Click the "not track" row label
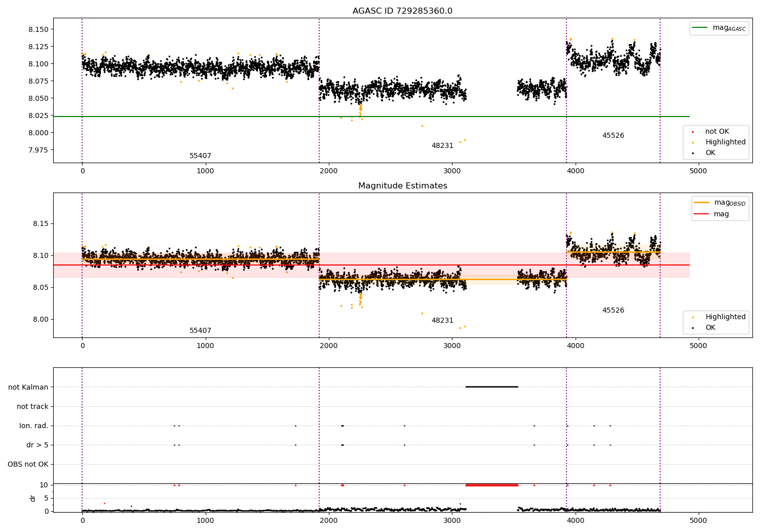760x532 pixels. (x=32, y=407)
